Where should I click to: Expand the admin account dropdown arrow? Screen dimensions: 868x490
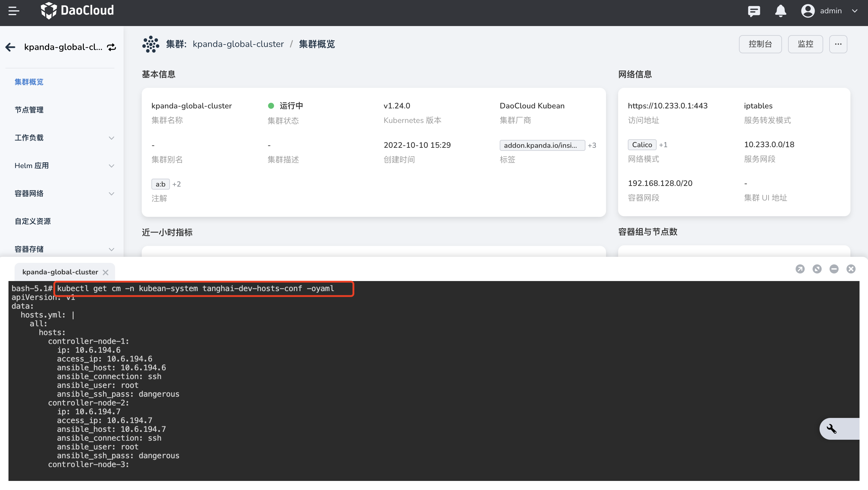(854, 11)
